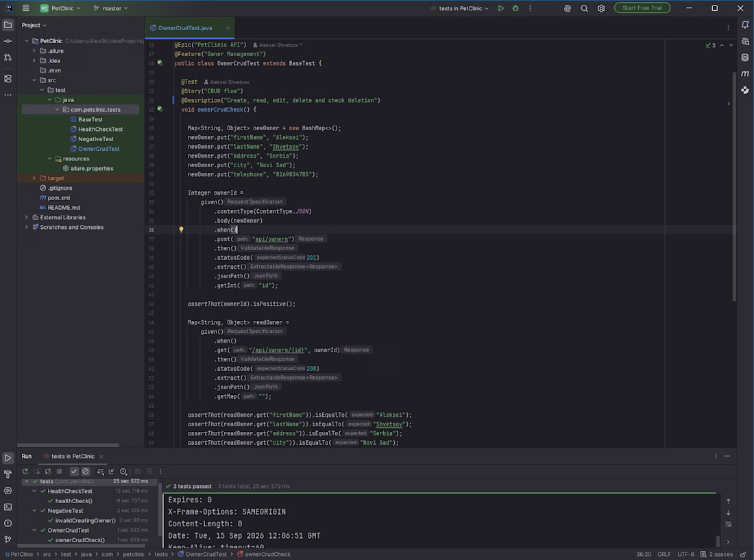This screenshot has height=560, width=754.
Task: Collapse the HealthCheckTest results node
Action: tap(34, 491)
